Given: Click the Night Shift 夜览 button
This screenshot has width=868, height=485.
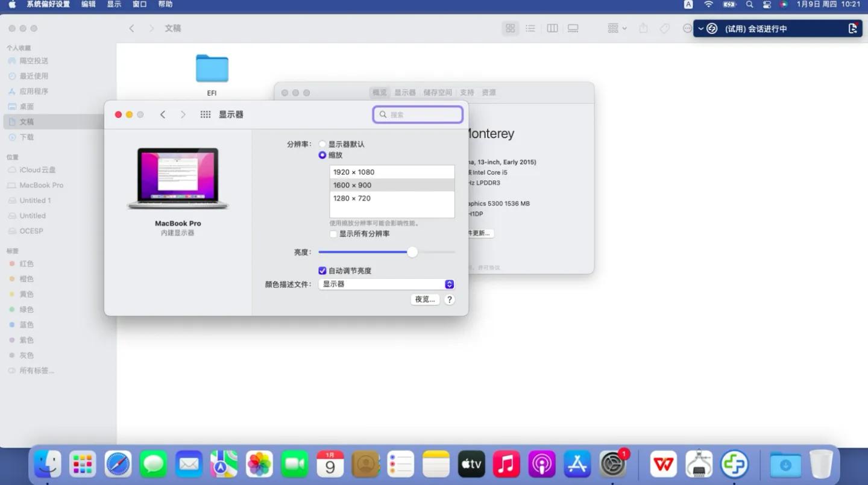Looking at the screenshot, I should click(425, 299).
